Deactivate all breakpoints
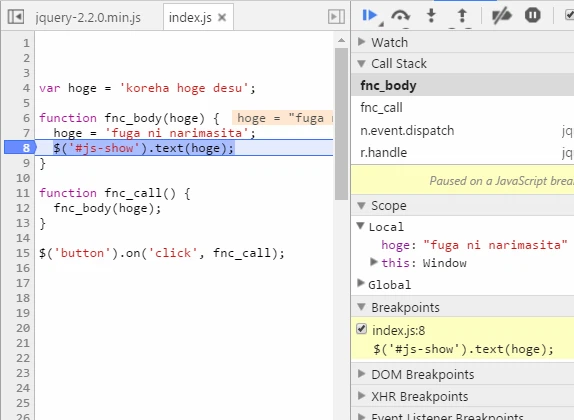This screenshot has height=420, width=574. (x=501, y=15)
